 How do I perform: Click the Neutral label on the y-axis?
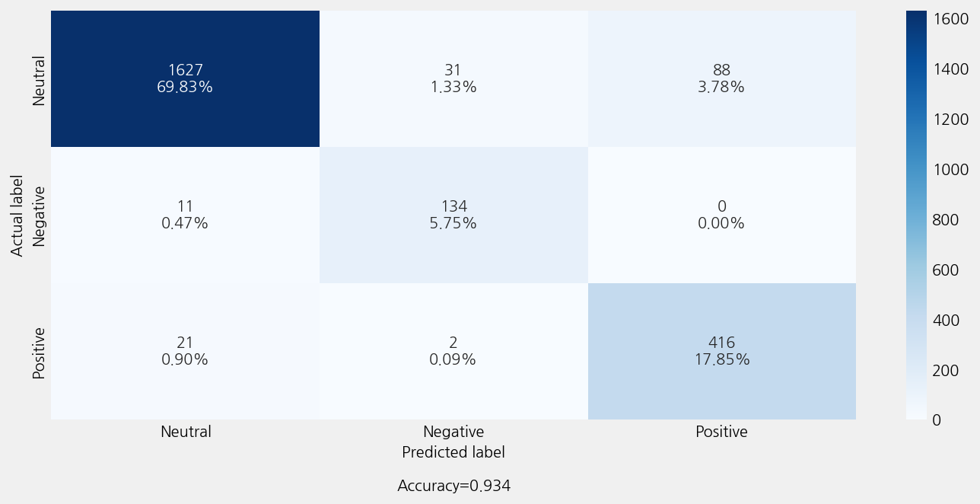(x=40, y=80)
